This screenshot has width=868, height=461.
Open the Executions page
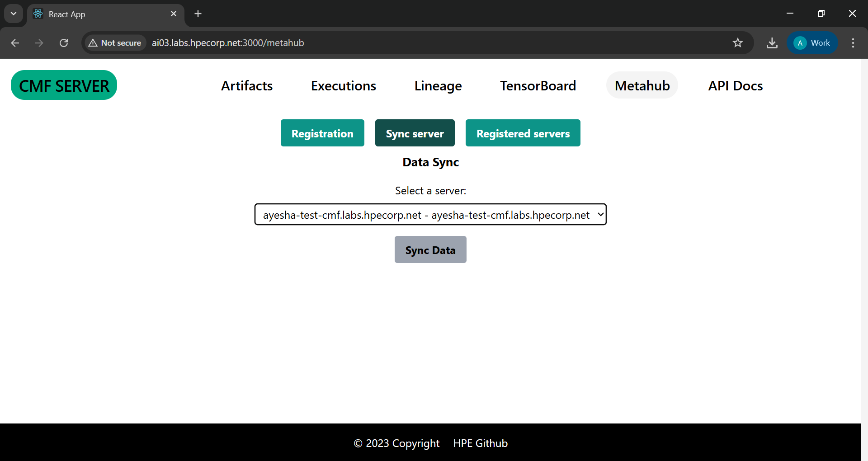click(344, 85)
